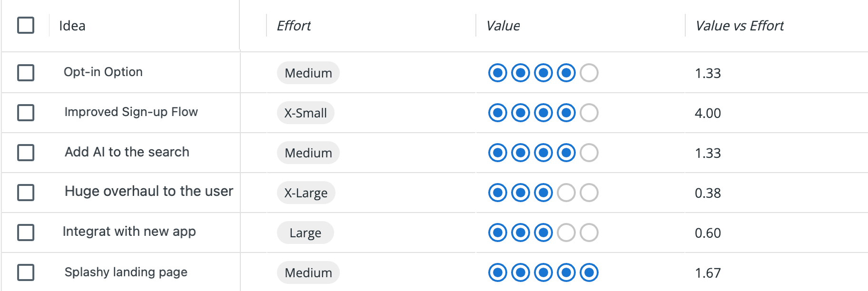Select the Effort column header
The width and height of the screenshot is (868, 291).
(x=294, y=26)
